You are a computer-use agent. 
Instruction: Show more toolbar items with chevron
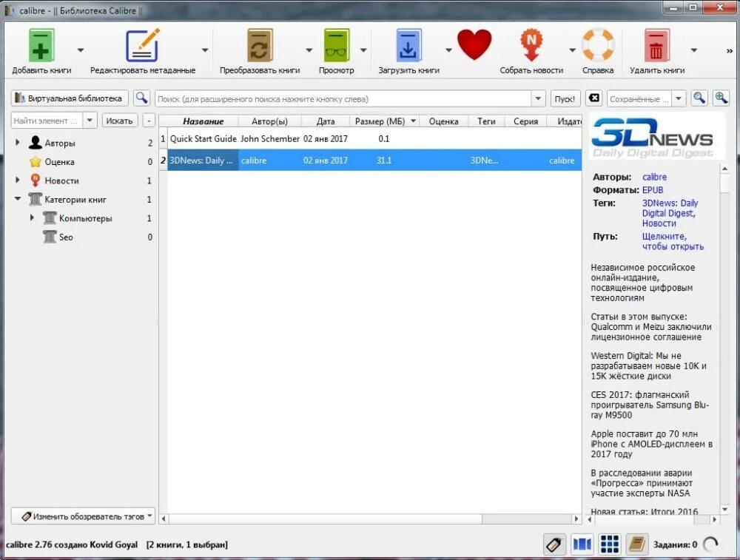point(729,50)
